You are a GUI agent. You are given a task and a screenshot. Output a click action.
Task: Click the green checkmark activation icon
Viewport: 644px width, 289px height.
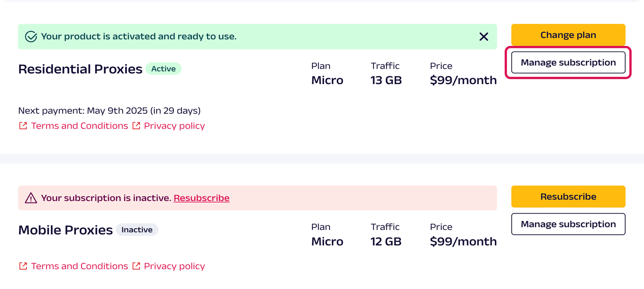click(x=31, y=36)
